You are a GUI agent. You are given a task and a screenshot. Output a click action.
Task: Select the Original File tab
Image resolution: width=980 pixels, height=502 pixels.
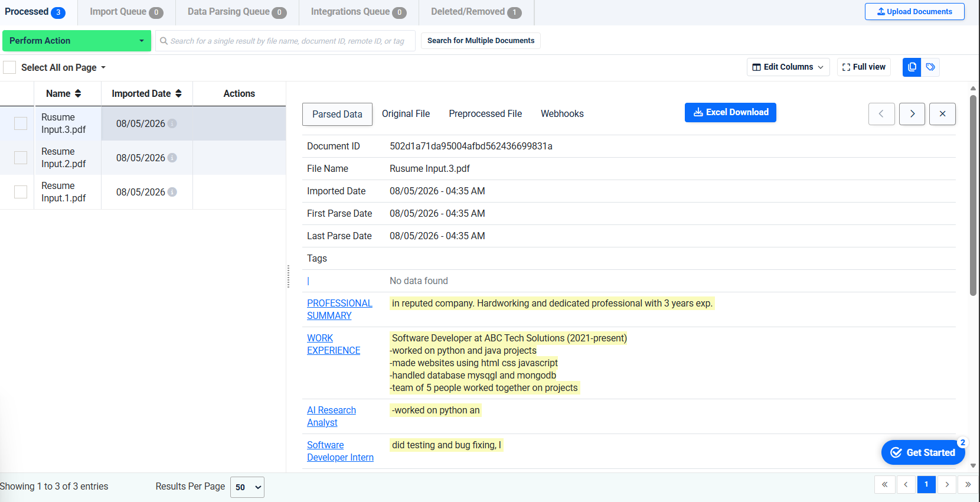click(406, 114)
